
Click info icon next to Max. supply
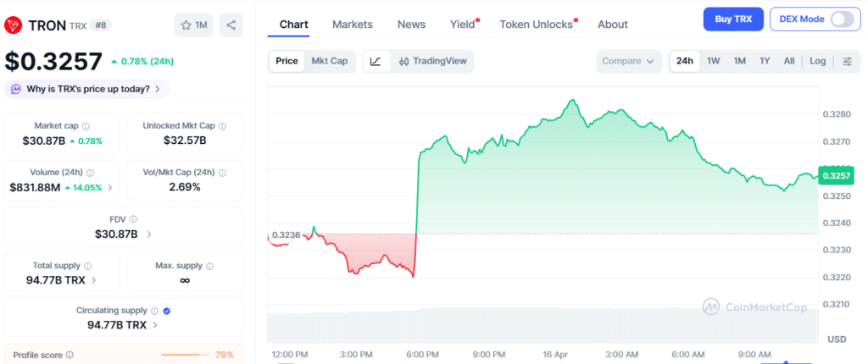click(x=210, y=266)
